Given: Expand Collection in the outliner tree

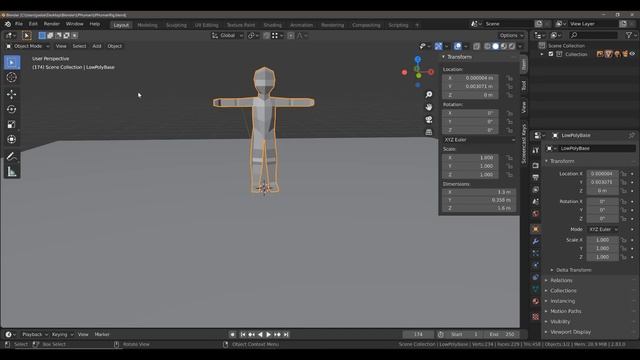Looking at the screenshot, I should pyautogui.click(x=542, y=54).
